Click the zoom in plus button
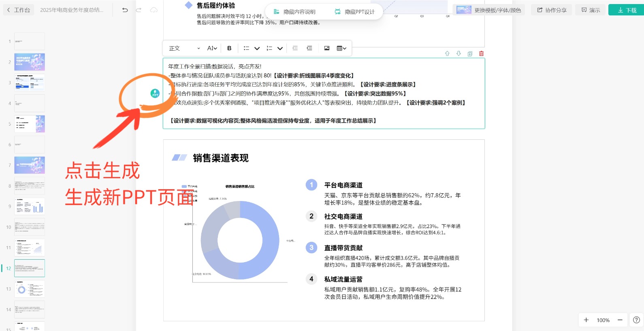 tap(586, 320)
